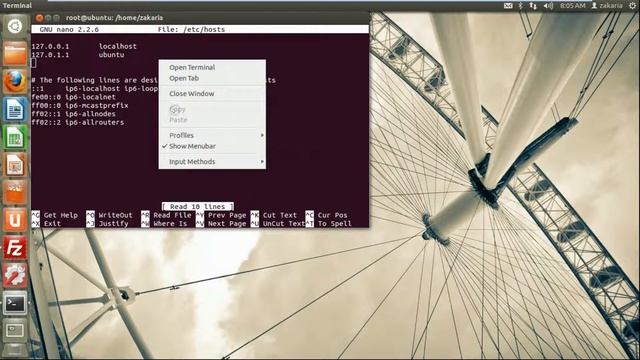Click the ^Y Prev Page shortcut label
This screenshot has width=640, height=360.
(221, 215)
